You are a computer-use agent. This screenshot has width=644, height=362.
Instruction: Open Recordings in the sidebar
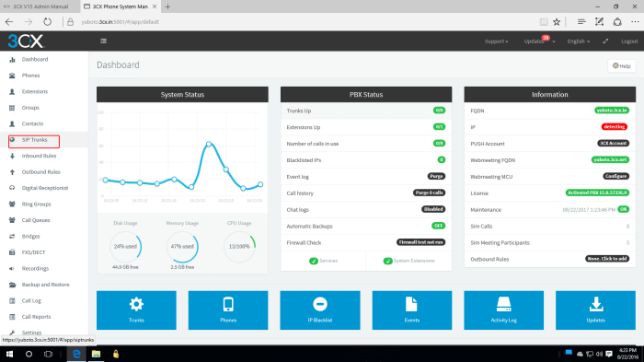pos(35,268)
